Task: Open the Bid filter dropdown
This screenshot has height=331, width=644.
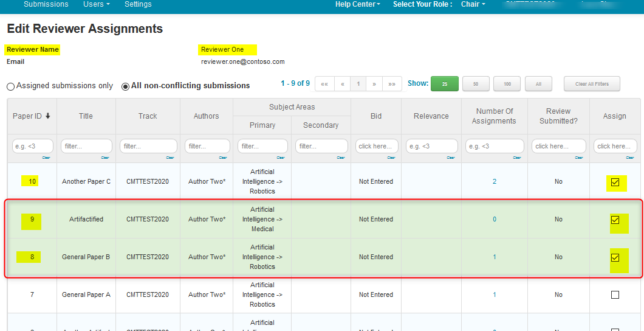Action: click(x=377, y=146)
